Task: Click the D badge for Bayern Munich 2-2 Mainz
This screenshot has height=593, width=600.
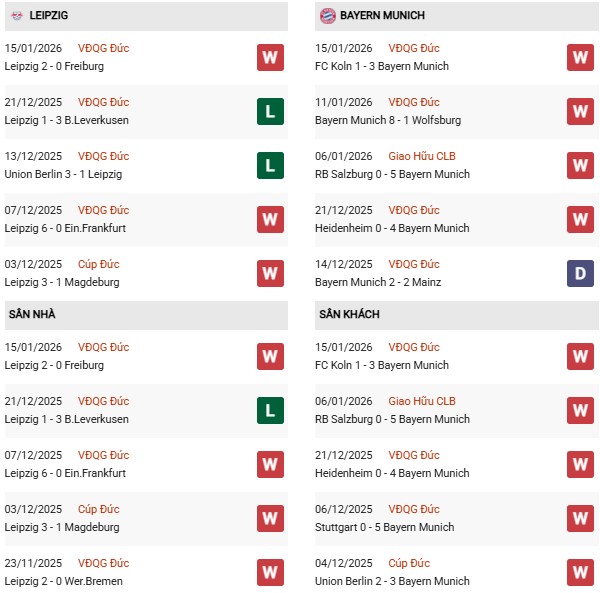Action: pyautogui.click(x=580, y=273)
